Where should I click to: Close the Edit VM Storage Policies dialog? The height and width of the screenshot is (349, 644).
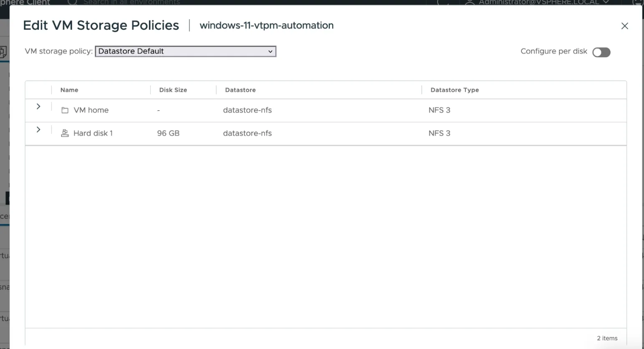coord(624,26)
